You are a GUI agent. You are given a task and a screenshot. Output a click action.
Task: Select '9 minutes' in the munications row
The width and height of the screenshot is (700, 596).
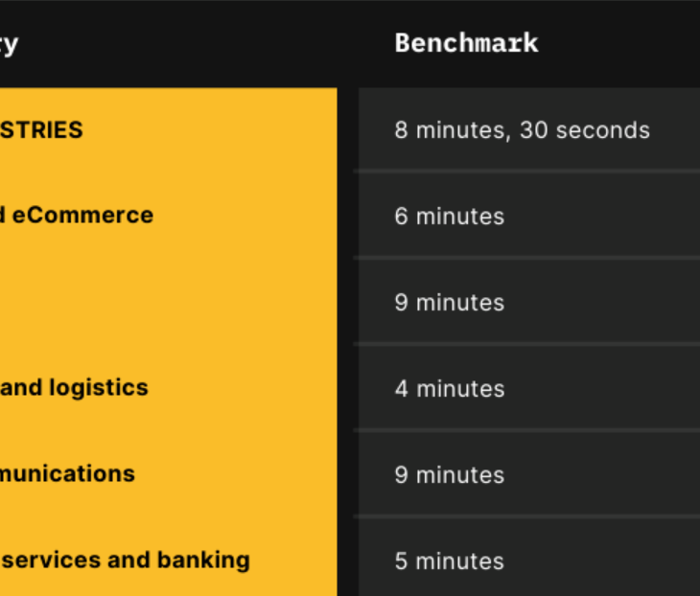tap(450, 474)
